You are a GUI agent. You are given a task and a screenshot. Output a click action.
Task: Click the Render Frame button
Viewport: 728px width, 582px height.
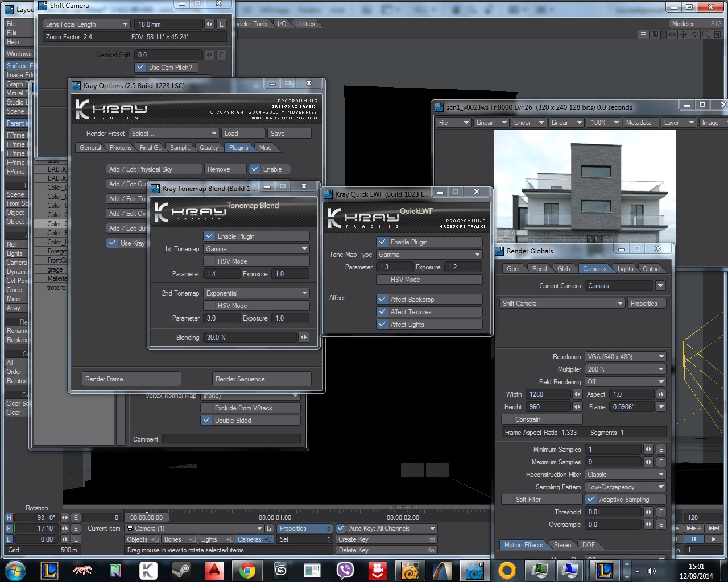click(x=131, y=379)
